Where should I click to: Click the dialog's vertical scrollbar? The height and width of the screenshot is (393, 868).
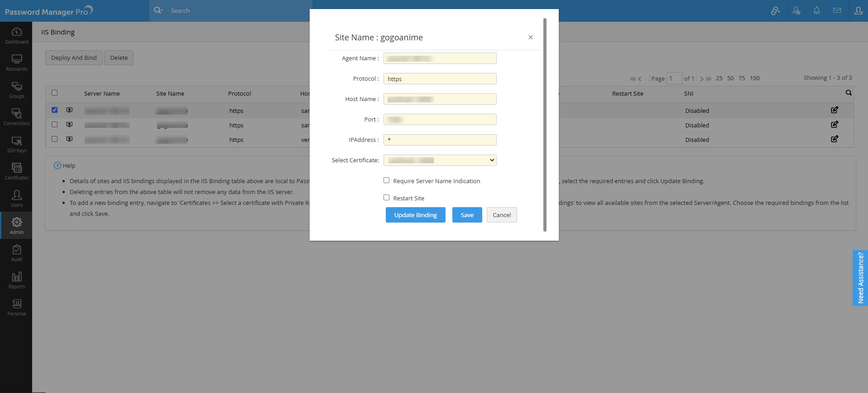click(545, 125)
